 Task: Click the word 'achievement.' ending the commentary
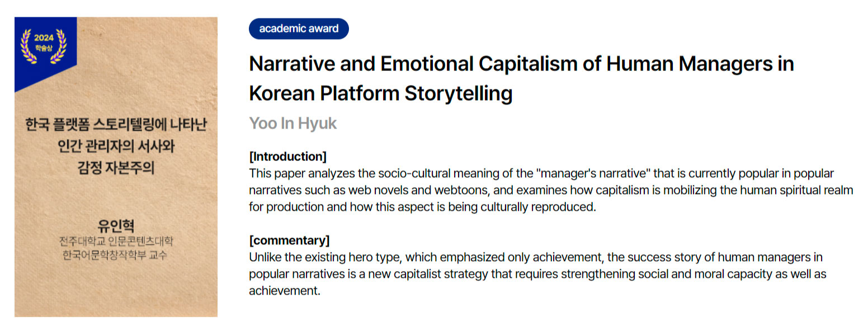coord(284,291)
